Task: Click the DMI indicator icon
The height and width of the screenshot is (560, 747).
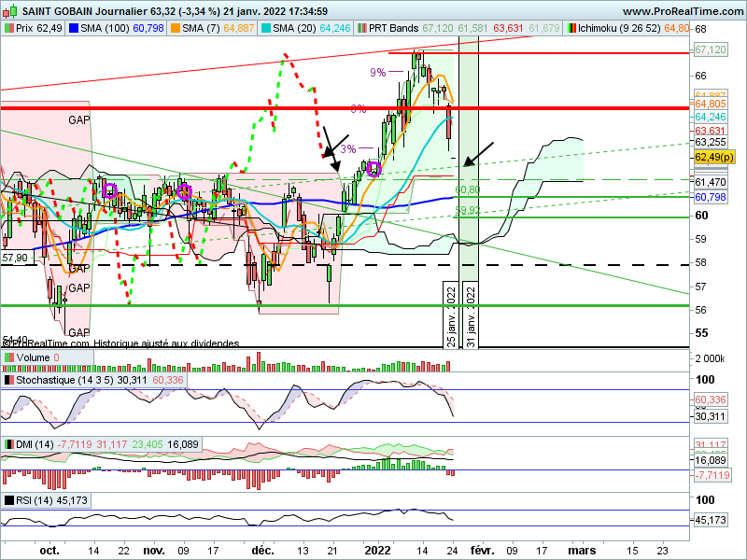Action: (8, 444)
